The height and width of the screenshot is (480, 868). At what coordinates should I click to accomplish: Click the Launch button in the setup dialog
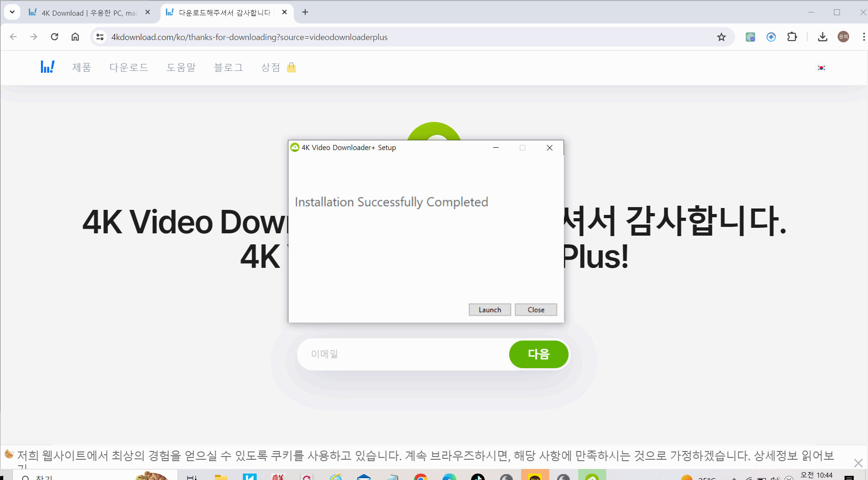pyautogui.click(x=489, y=310)
